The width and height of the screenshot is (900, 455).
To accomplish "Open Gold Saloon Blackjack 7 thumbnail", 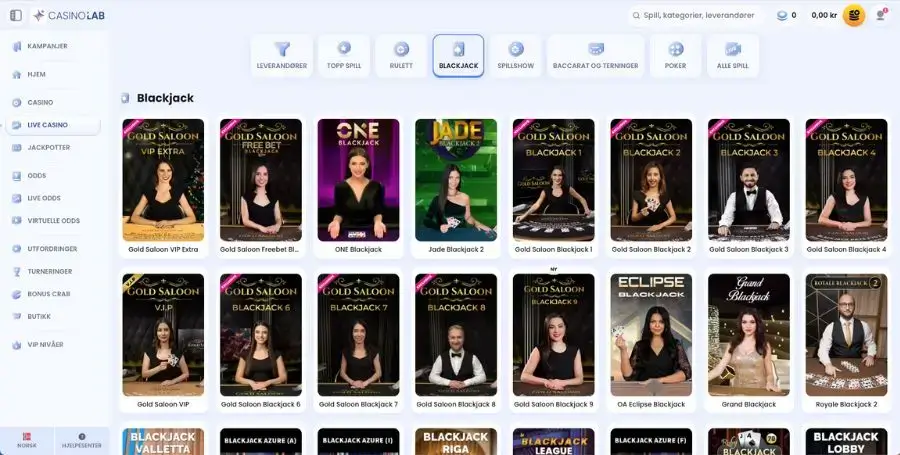I will [x=358, y=335].
